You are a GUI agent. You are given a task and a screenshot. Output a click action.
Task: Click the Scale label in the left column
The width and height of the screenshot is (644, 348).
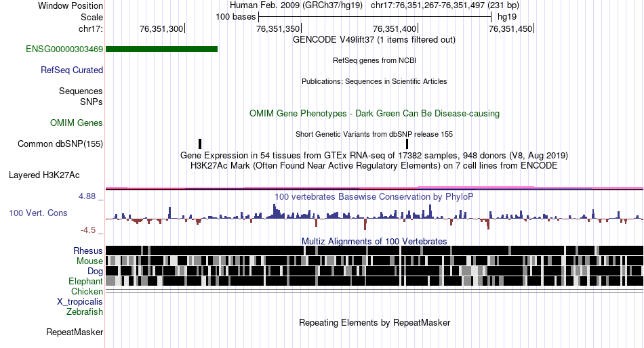(x=92, y=17)
